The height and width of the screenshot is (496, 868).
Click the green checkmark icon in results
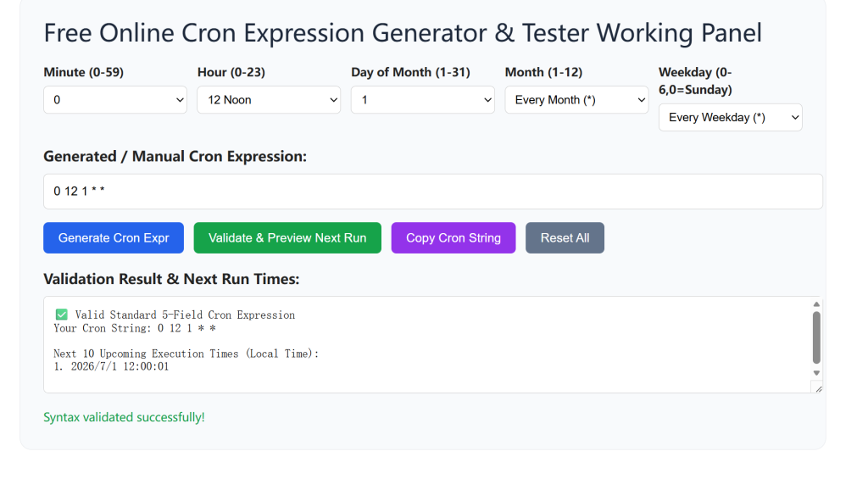coord(61,315)
